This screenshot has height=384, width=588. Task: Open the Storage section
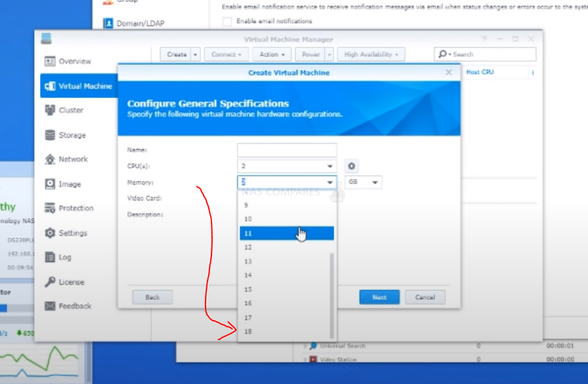tap(66, 135)
